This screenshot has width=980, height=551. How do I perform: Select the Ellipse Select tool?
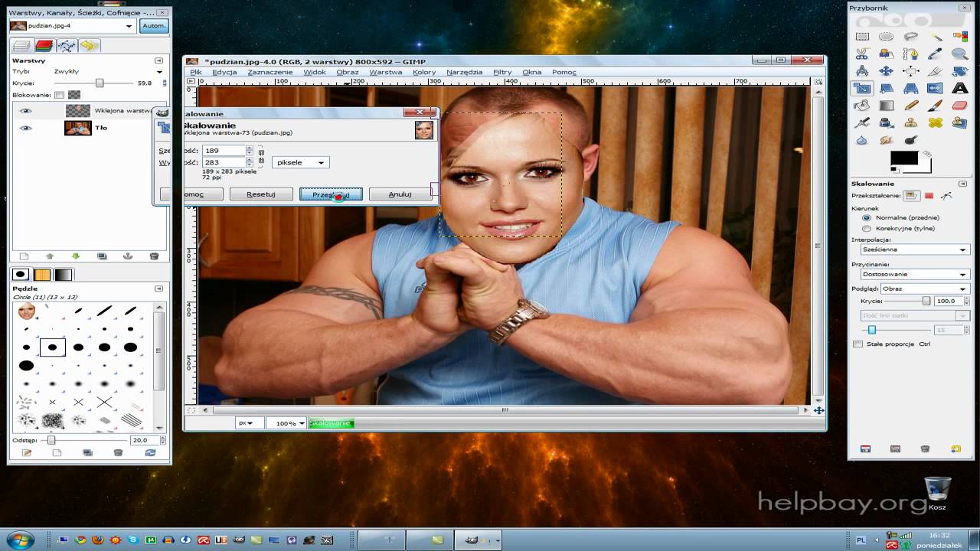click(887, 36)
